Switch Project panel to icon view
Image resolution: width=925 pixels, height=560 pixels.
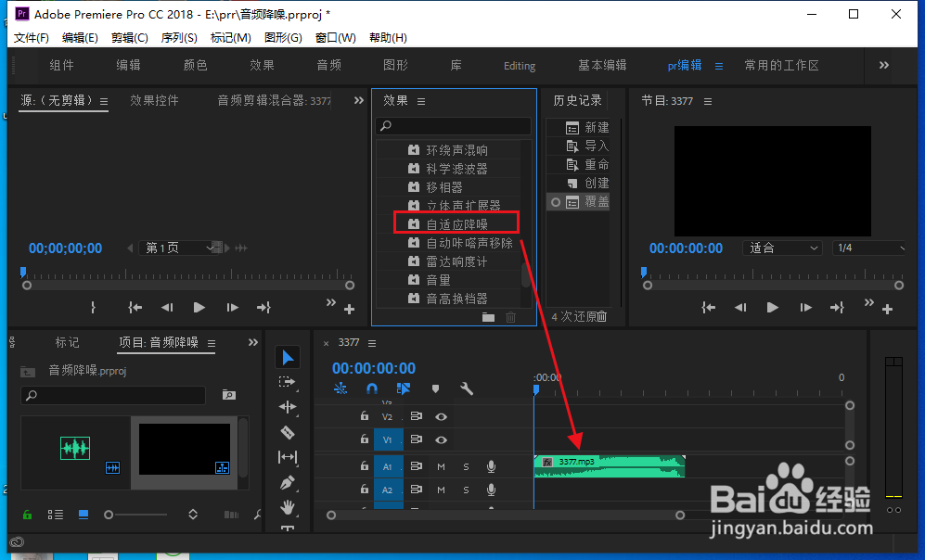pos(84,515)
